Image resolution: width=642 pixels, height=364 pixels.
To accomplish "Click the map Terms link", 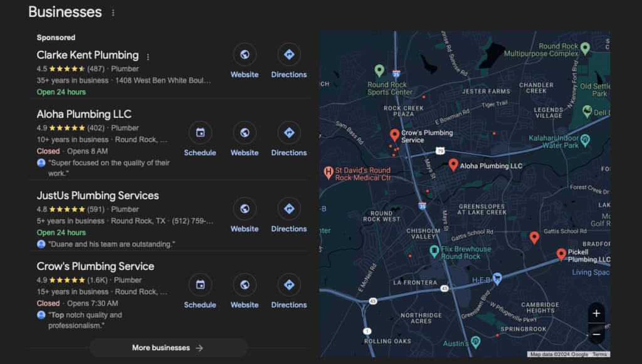I will point(599,355).
